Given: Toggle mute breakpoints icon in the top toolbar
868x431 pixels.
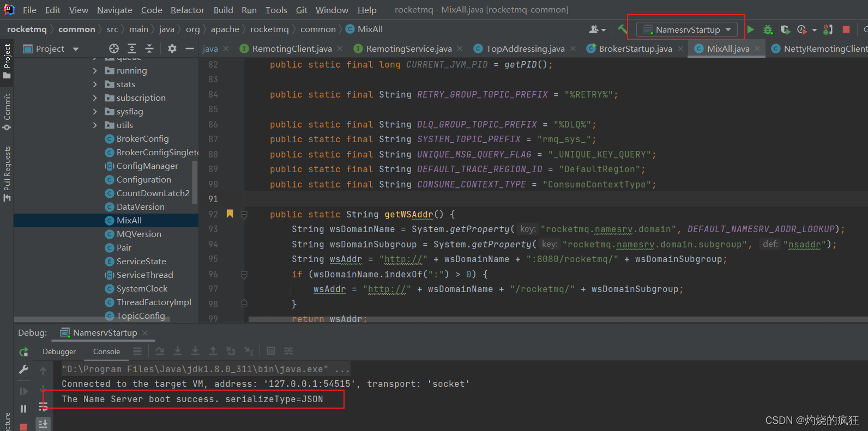Looking at the screenshot, I should tap(828, 29).
